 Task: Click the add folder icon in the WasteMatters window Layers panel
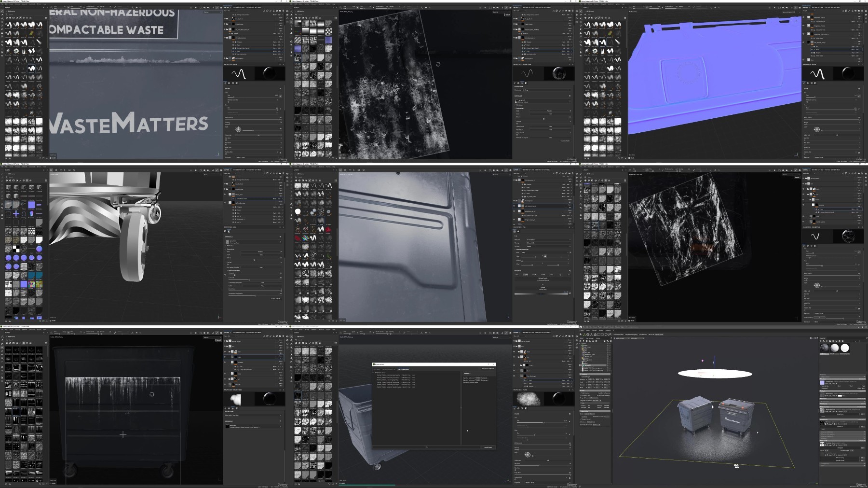(280, 11)
